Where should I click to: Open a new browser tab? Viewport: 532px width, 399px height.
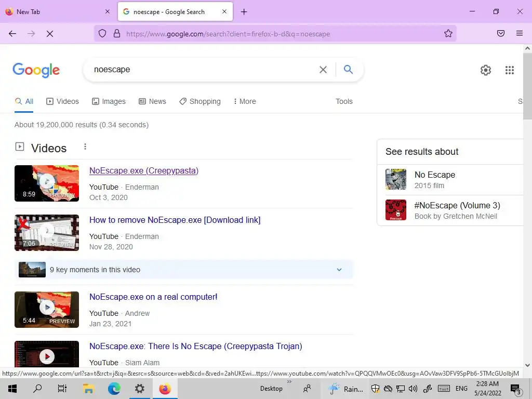[x=244, y=12]
